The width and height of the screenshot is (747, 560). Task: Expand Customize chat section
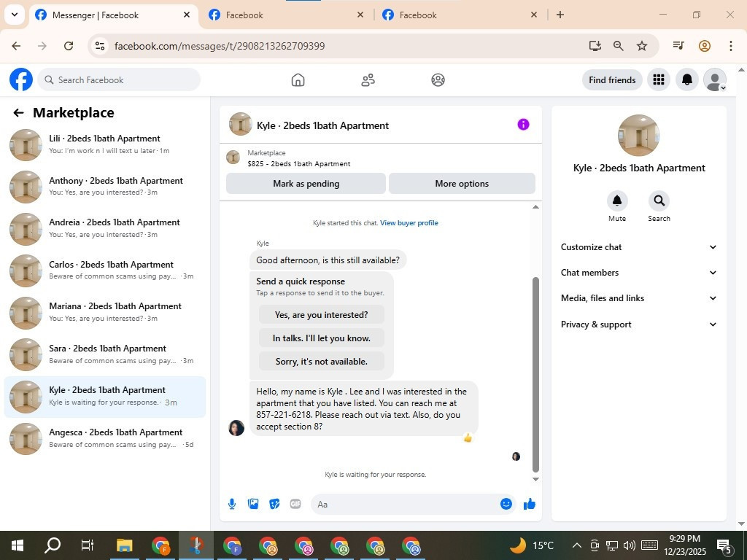pyautogui.click(x=638, y=247)
